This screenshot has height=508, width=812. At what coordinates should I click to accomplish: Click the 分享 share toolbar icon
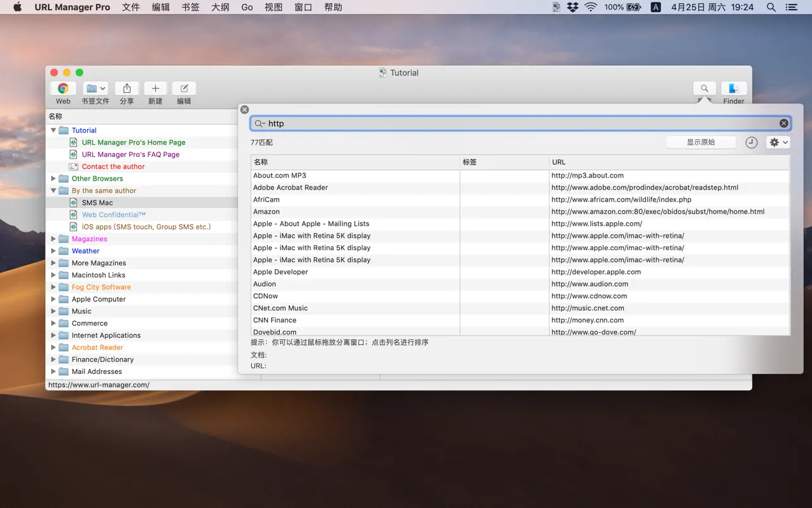[x=127, y=88]
